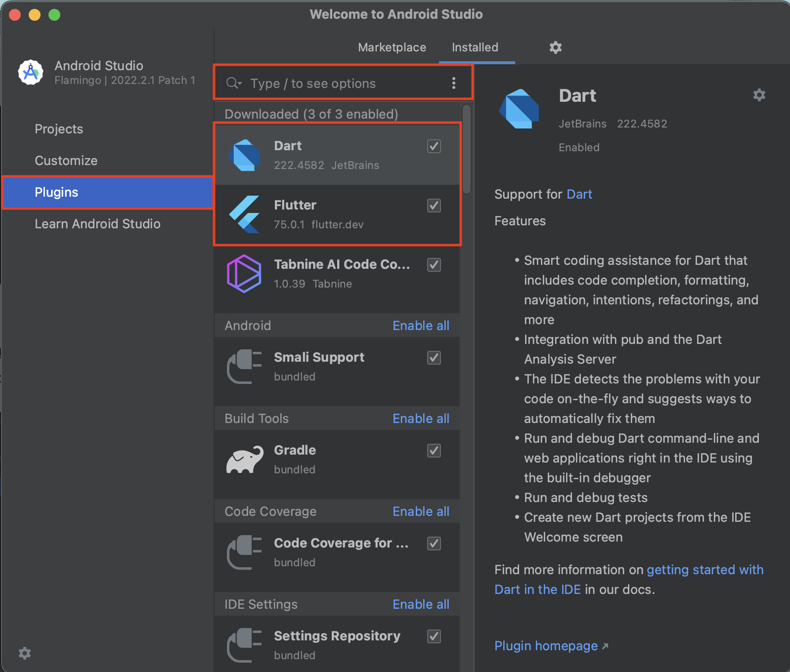
Task: Select the Installed tab
Action: click(475, 47)
